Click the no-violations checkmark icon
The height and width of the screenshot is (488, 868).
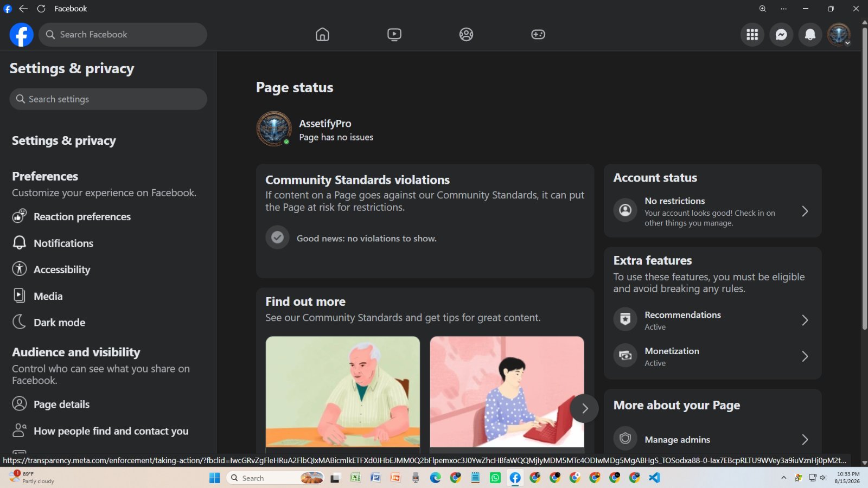point(277,237)
